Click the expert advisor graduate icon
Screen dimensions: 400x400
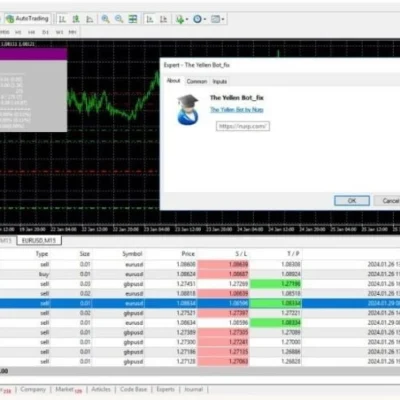click(x=188, y=110)
